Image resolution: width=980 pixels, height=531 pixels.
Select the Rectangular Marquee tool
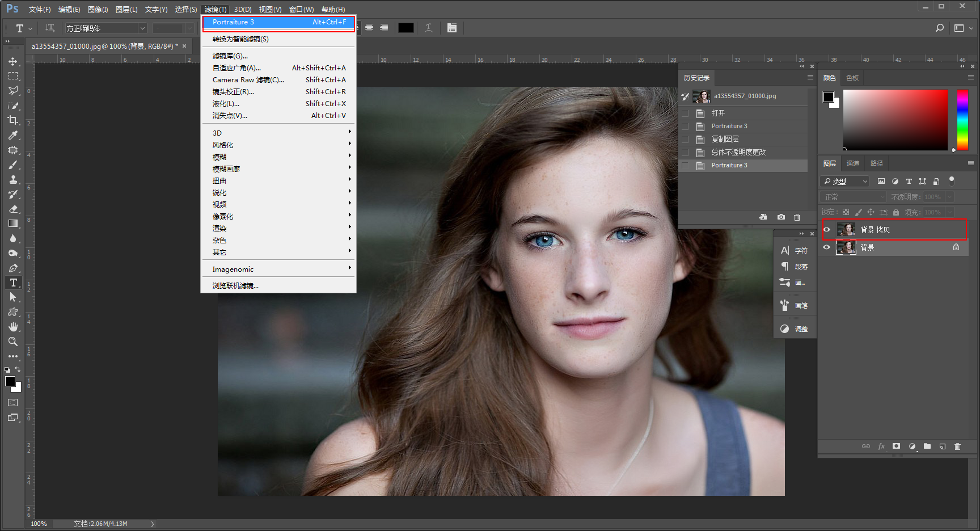(x=13, y=76)
